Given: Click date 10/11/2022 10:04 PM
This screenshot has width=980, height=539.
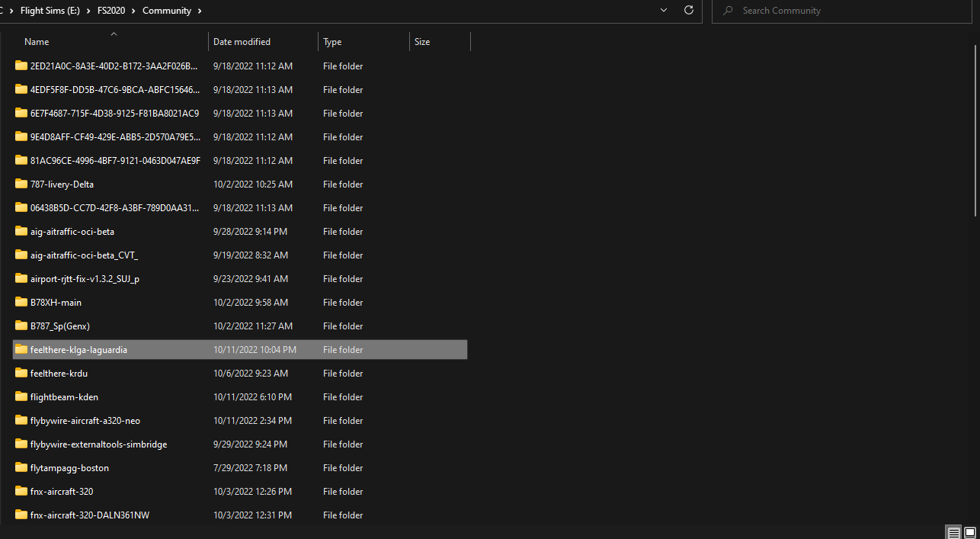Looking at the screenshot, I should pyautogui.click(x=255, y=349).
